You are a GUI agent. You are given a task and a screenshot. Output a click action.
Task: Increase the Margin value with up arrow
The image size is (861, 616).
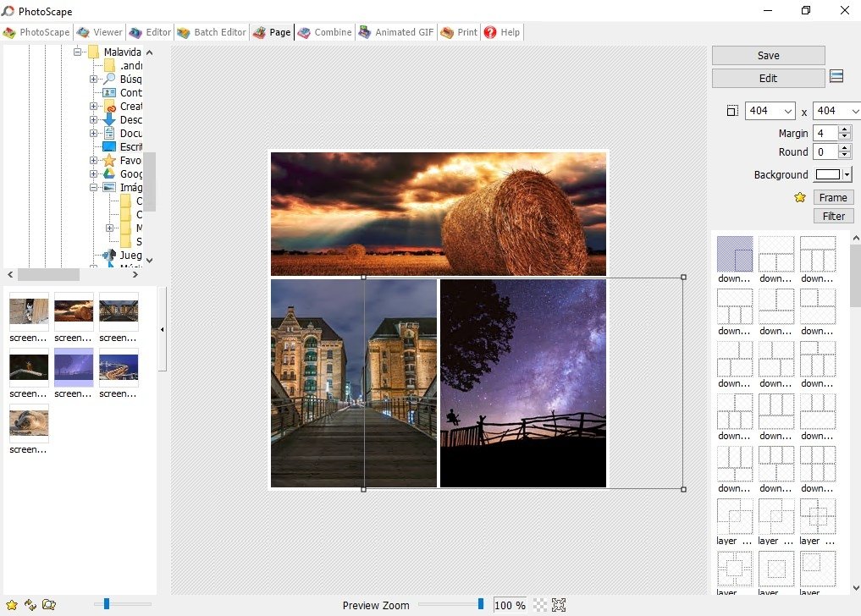click(x=845, y=129)
